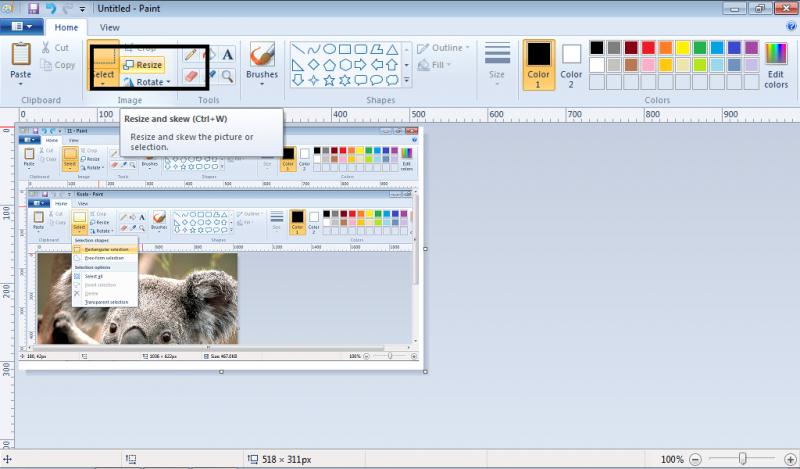Expand the Select dropdown arrow

(103, 84)
